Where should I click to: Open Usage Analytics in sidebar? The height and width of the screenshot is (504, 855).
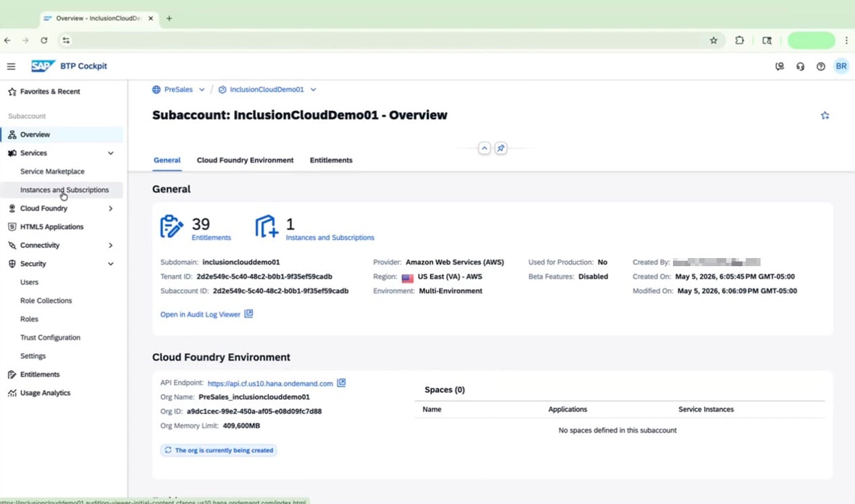coord(62,393)
